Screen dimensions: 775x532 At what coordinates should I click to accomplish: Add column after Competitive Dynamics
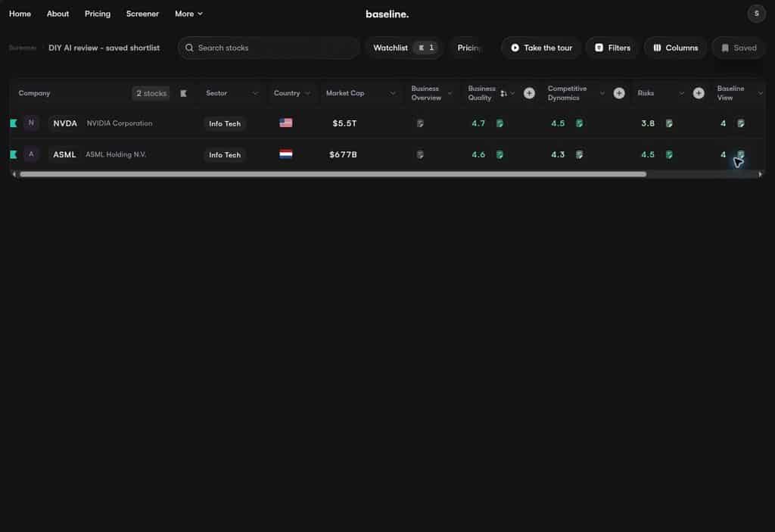pos(619,93)
